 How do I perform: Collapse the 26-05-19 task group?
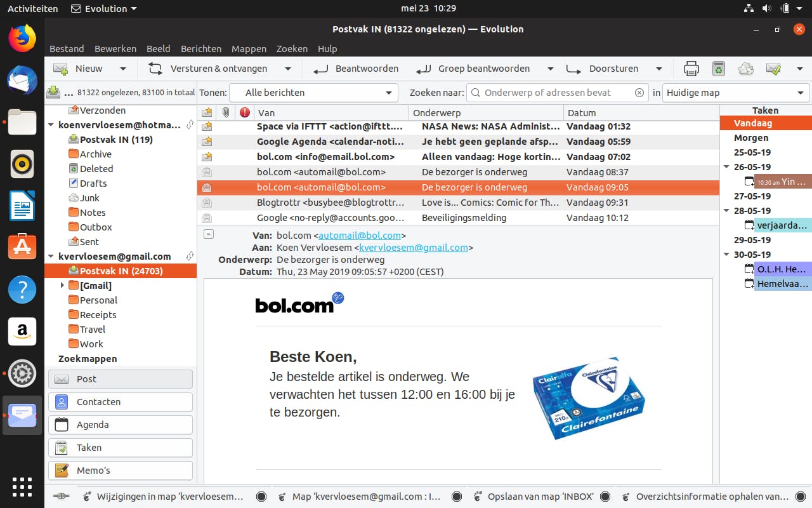[x=727, y=167]
